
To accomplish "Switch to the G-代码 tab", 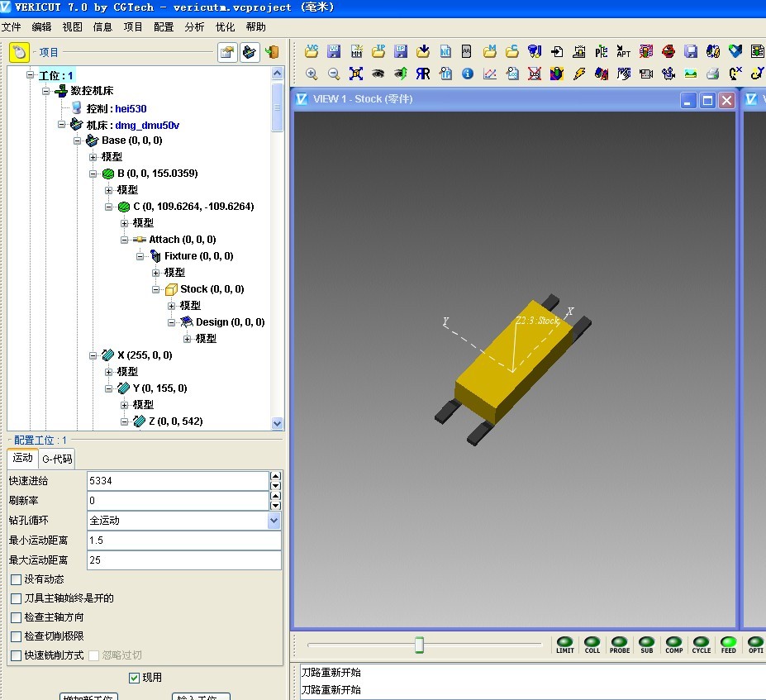I will click(x=57, y=459).
